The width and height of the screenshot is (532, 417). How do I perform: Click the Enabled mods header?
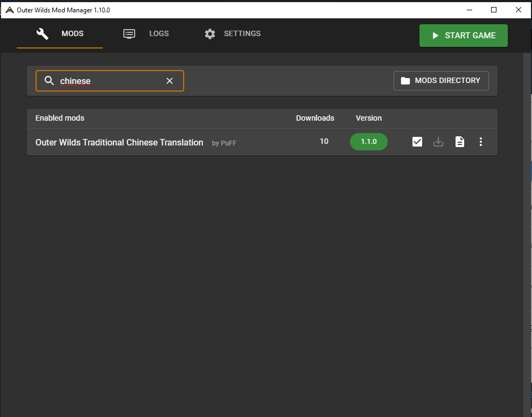(60, 118)
